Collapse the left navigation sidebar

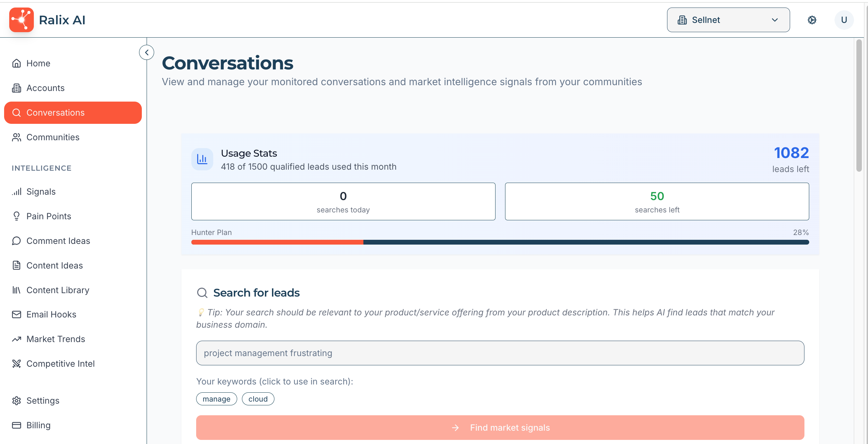[x=147, y=52]
